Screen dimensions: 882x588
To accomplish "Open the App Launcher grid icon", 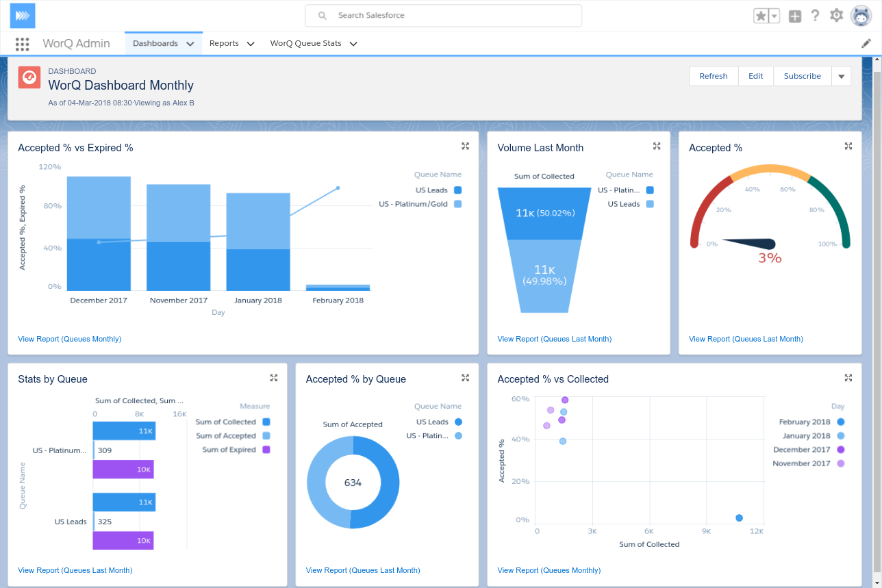I will (23, 44).
